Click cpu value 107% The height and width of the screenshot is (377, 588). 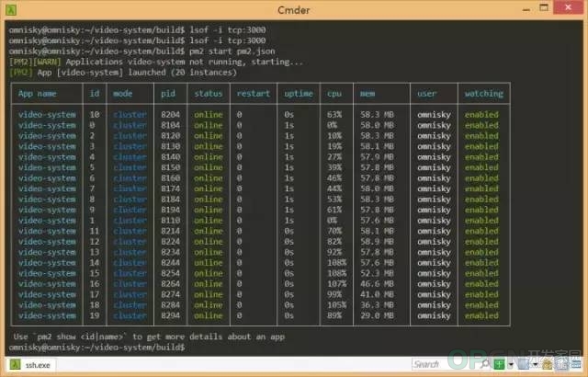[x=336, y=284]
